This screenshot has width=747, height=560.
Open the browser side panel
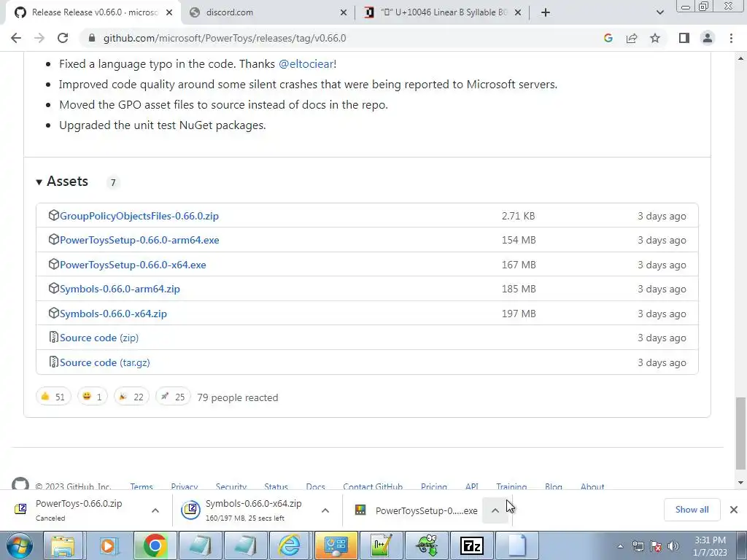click(x=684, y=38)
